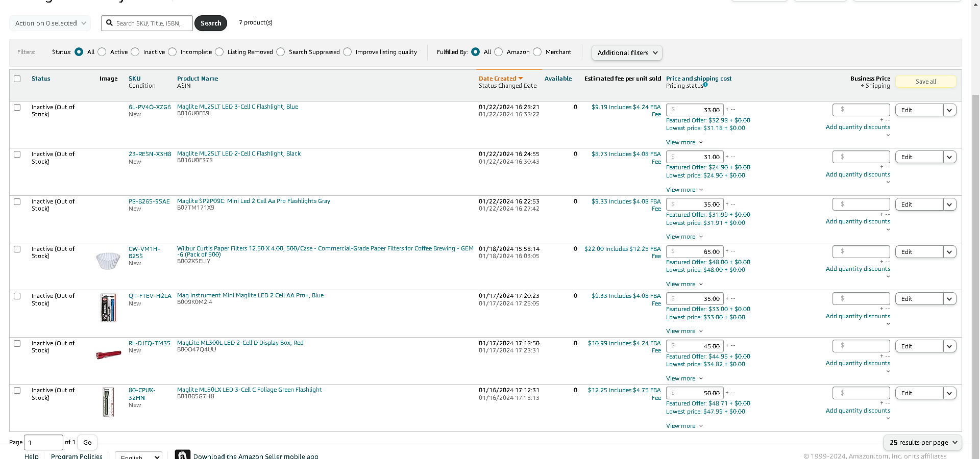This screenshot has width=980, height=459.
Task: Click the Date Created sort arrow
Action: (x=521, y=79)
